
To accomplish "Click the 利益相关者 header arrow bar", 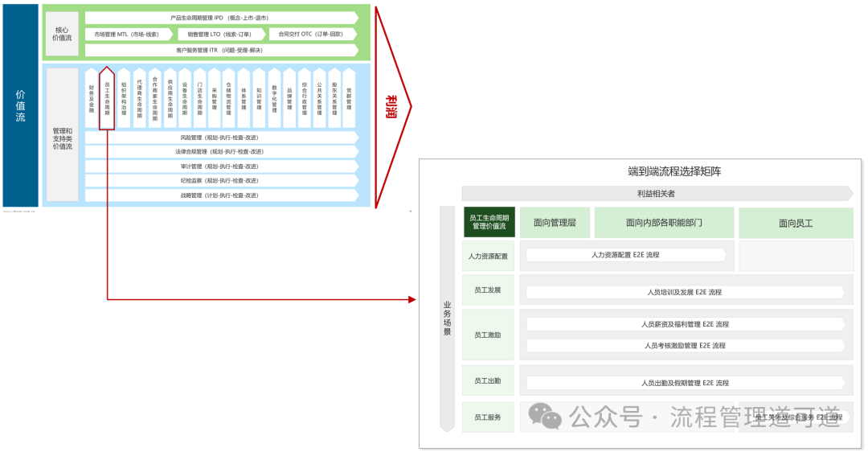I will (656, 193).
